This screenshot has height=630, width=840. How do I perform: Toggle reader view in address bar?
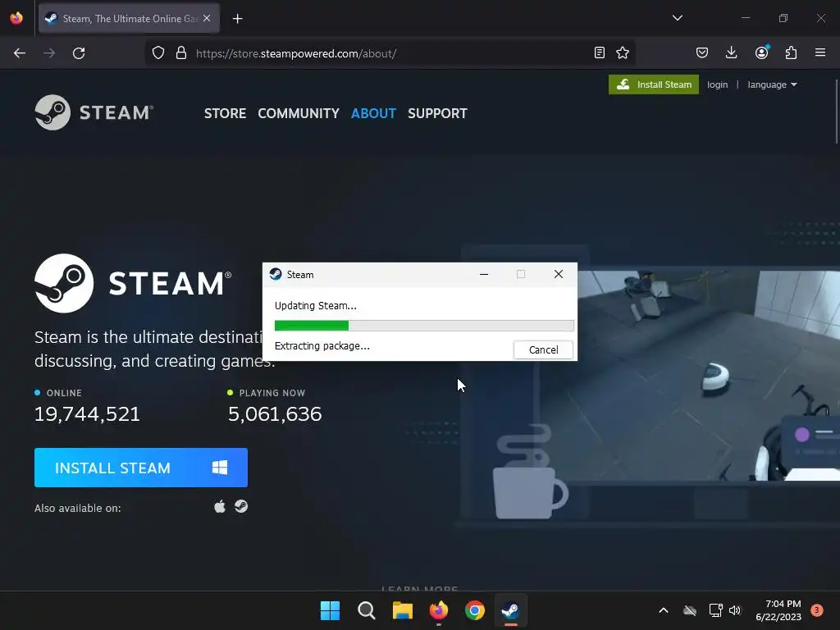(600, 52)
